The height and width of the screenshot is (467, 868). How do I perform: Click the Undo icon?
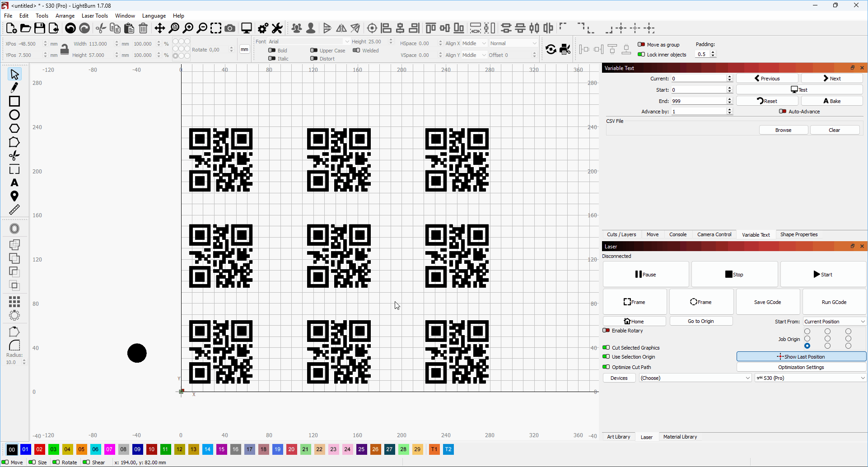point(70,28)
